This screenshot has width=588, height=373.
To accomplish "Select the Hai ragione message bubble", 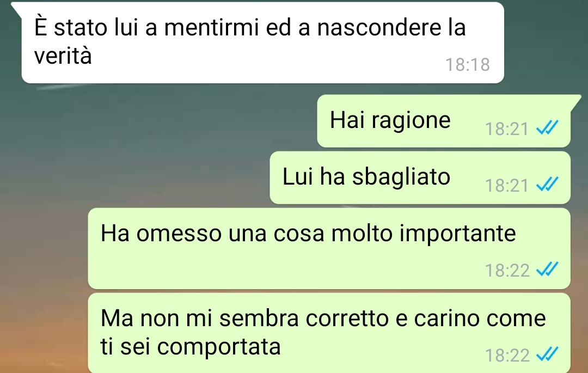I will [x=444, y=121].
